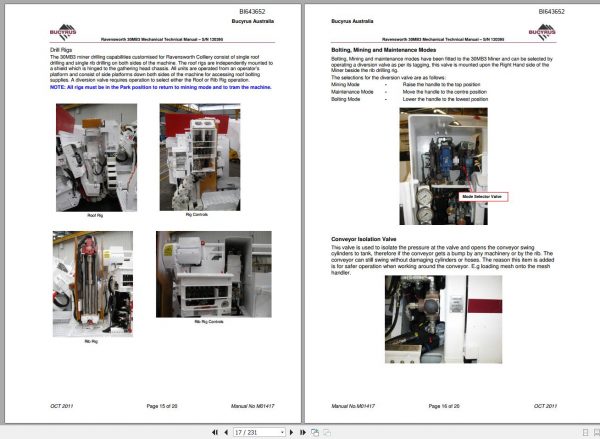This screenshot has width=600, height=439.
Task: Click the Drill Rigs heading
Action: click(x=61, y=50)
